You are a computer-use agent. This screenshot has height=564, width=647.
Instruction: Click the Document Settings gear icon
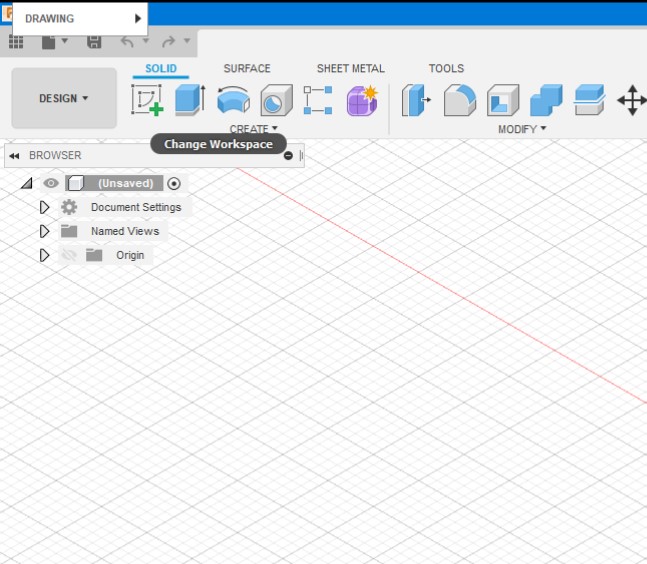[69, 207]
